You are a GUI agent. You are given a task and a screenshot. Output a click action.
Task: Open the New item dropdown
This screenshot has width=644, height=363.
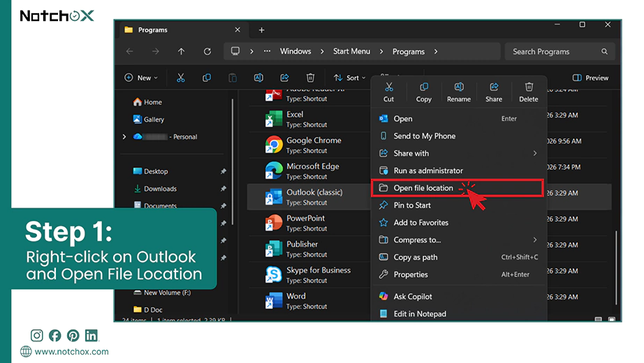pyautogui.click(x=141, y=78)
